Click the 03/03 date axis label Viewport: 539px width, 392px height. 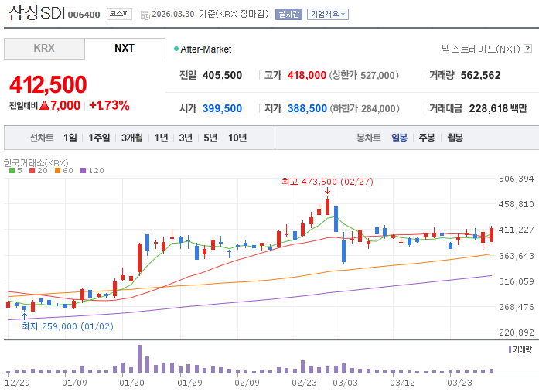click(x=345, y=383)
